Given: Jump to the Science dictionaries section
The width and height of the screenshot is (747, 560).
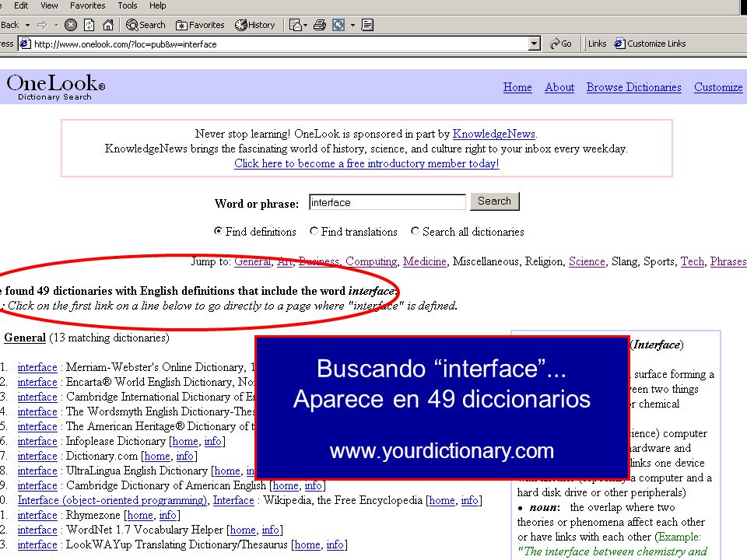Looking at the screenshot, I should [x=587, y=261].
